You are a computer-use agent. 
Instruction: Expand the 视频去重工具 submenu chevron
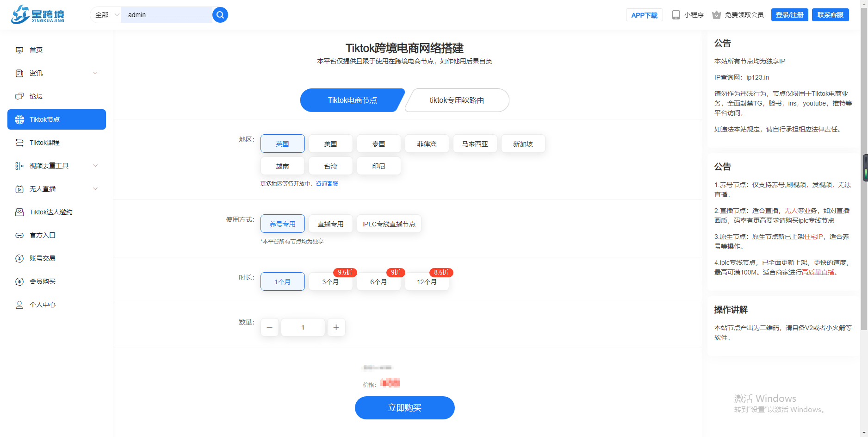pos(95,166)
